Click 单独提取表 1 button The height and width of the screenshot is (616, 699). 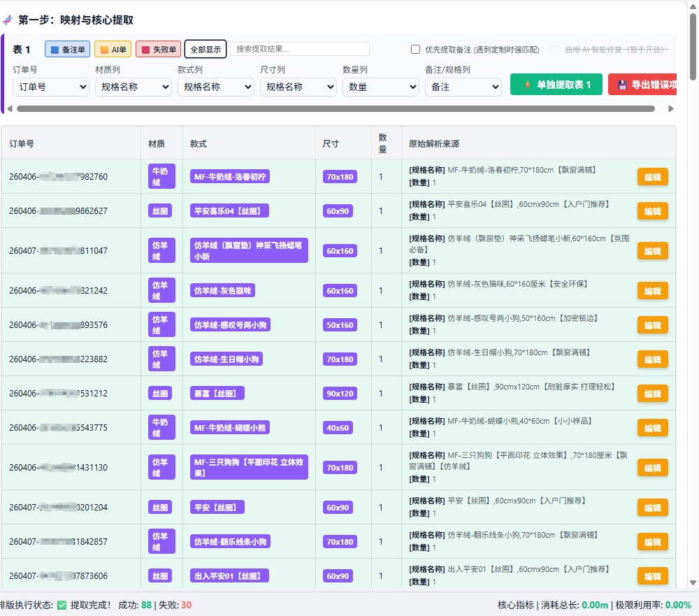[x=556, y=85]
